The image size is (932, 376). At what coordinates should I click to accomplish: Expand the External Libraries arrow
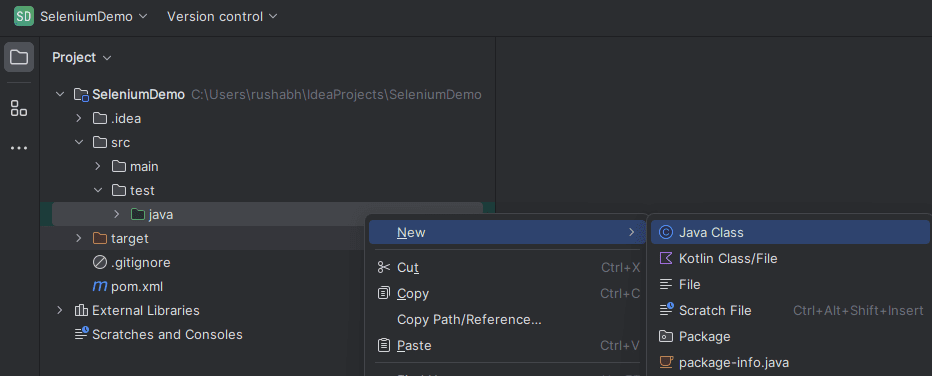[x=60, y=310]
